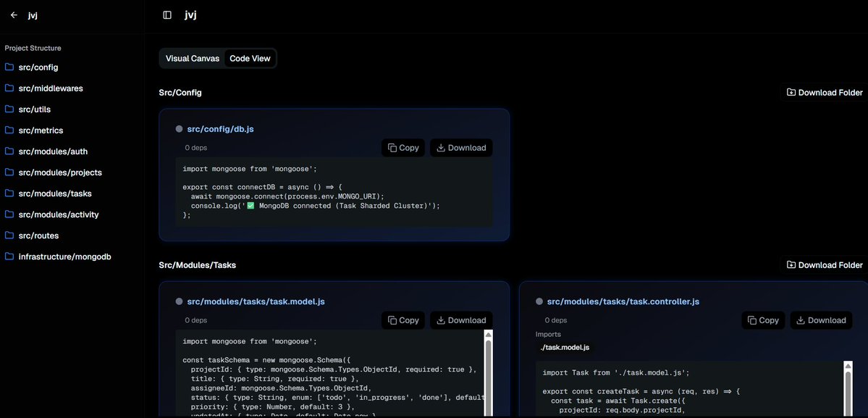
Task: Click the src/modules/activity folder icon
Action: 9,214
